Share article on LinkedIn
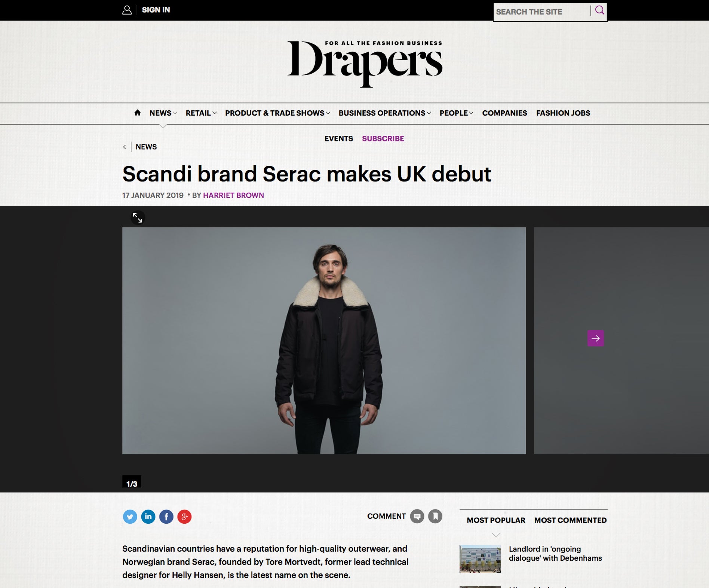The width and height of the screenshot is (709, 588). pos(148,517)
